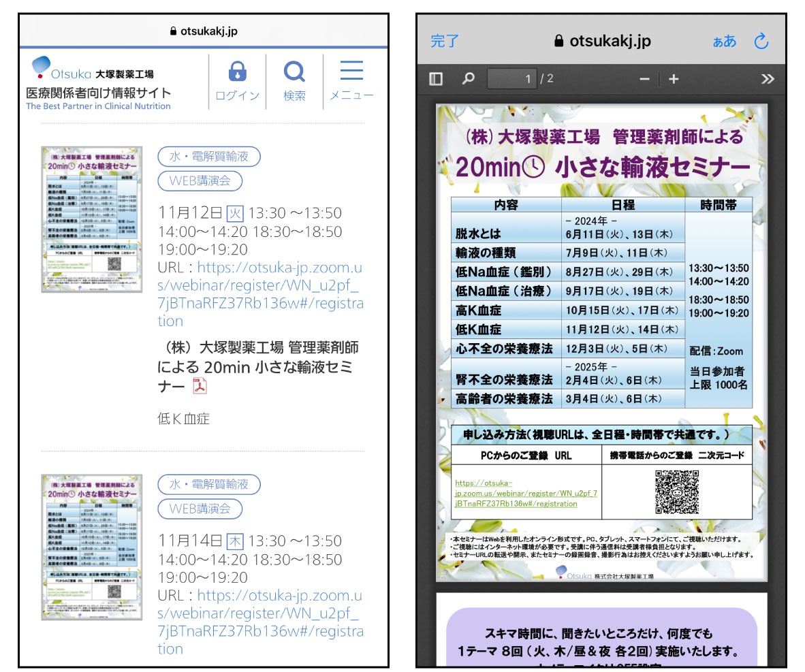
Task: Click the 低K血症 text under seminar title
Action: click(x=183, y=419)
